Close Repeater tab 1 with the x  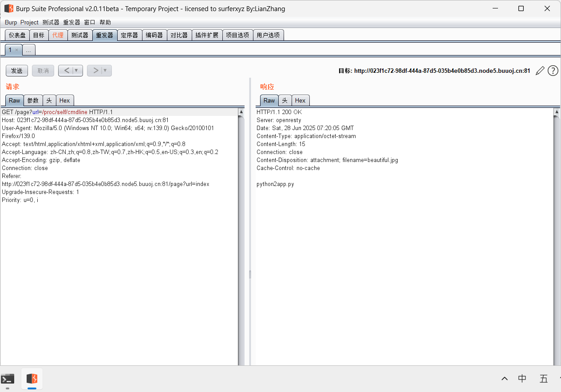coord(17,50)
